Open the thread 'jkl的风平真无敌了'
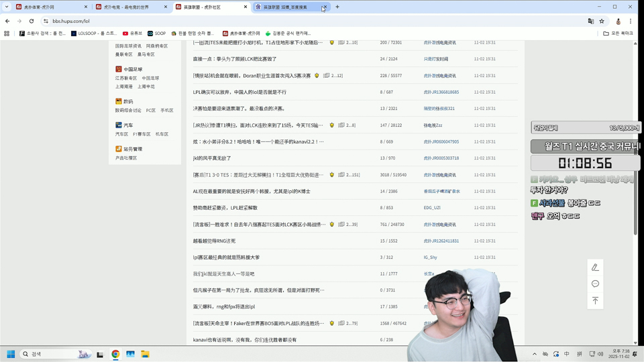 [212, 158]
